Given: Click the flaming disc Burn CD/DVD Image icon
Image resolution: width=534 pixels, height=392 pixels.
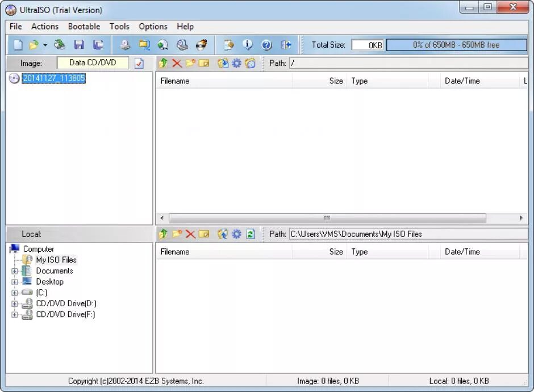Looking at the screenshot, I should [202, 45].
